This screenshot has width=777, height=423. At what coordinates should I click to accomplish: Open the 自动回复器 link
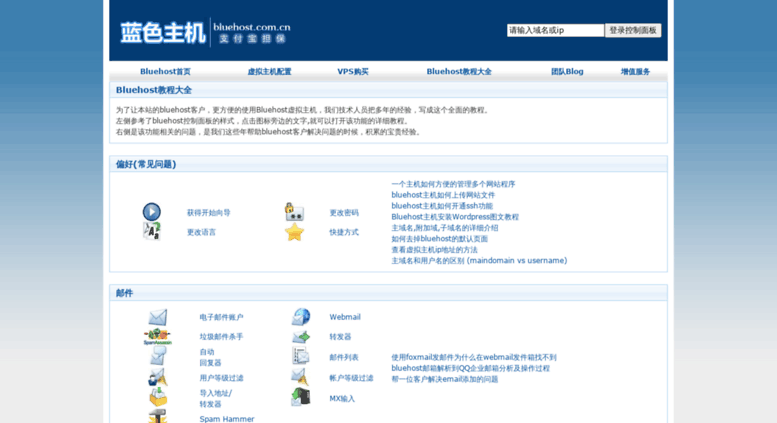coord(211,357)
